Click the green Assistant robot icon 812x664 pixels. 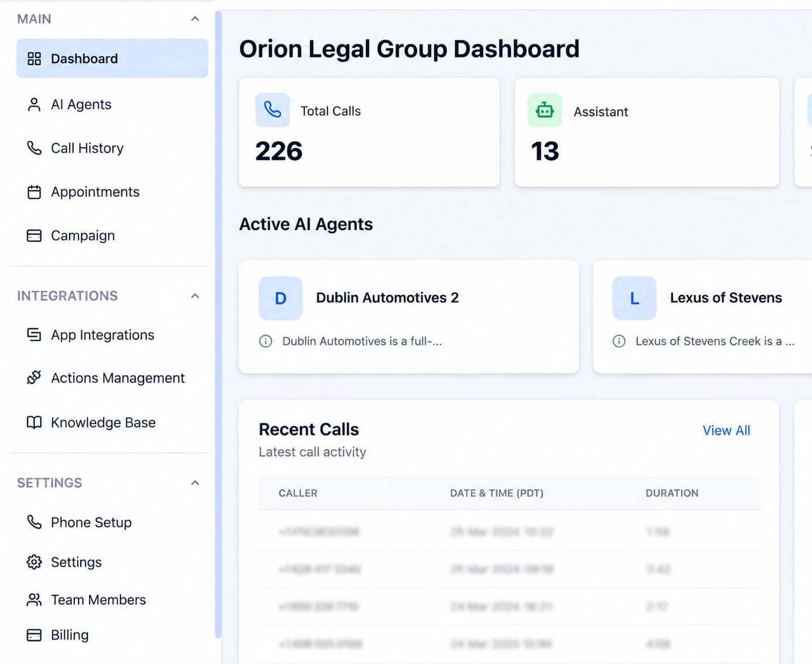click(545, 110)
